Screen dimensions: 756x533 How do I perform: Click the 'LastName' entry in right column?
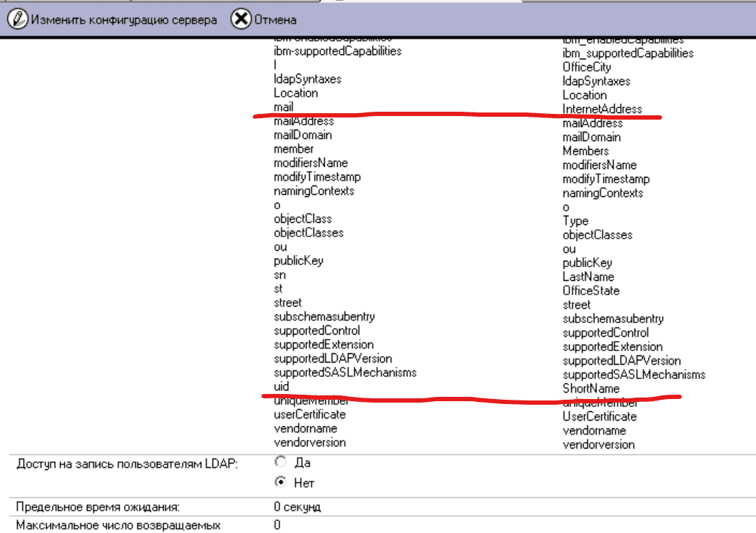(x=588, y=277)
